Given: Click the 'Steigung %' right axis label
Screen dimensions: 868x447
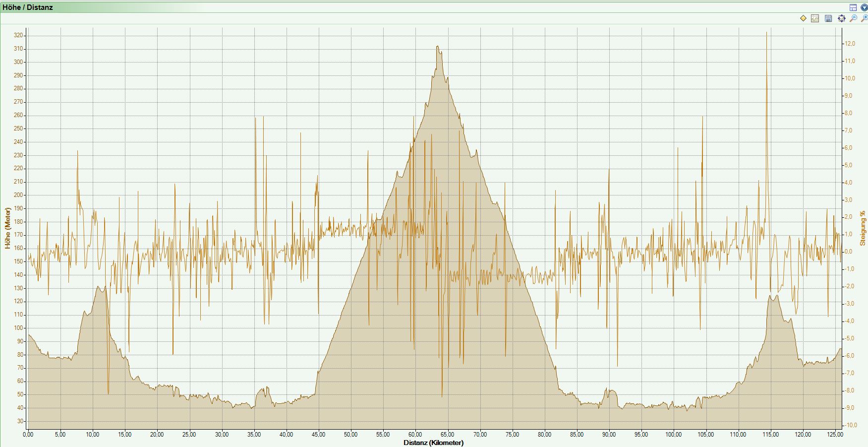Looking at the screenshot, I should [x=863, y=228].
